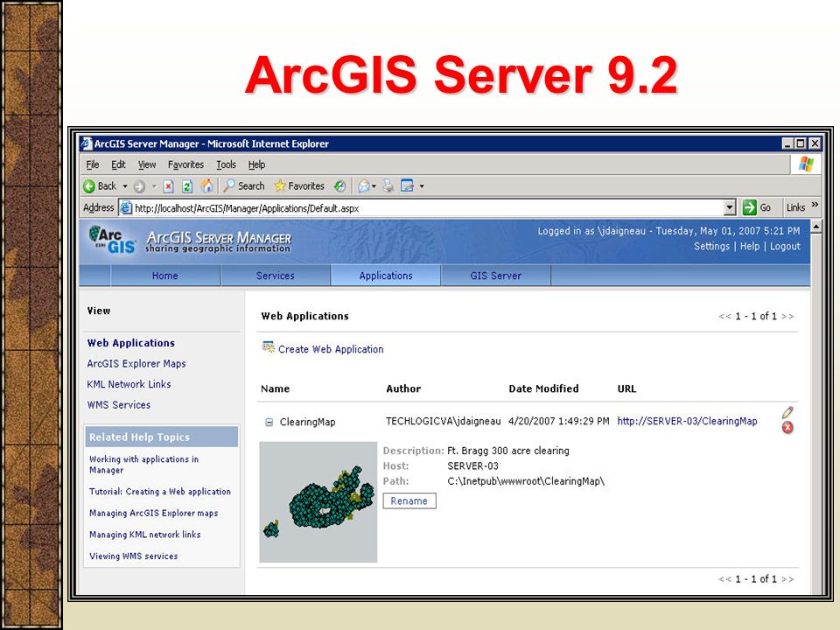The width and height of the screenshot is (840, 630).
Task: Open the Address bar dropdown list
Action: click(729, 208)
